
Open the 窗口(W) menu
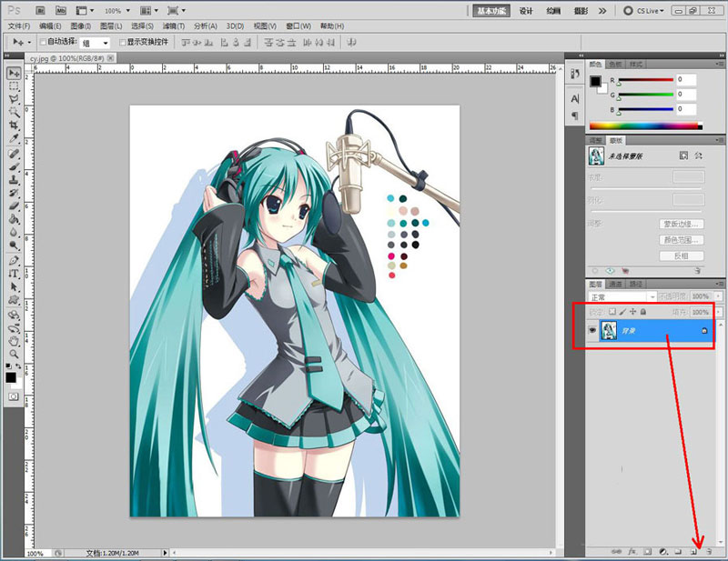click(x=298, y=26)
